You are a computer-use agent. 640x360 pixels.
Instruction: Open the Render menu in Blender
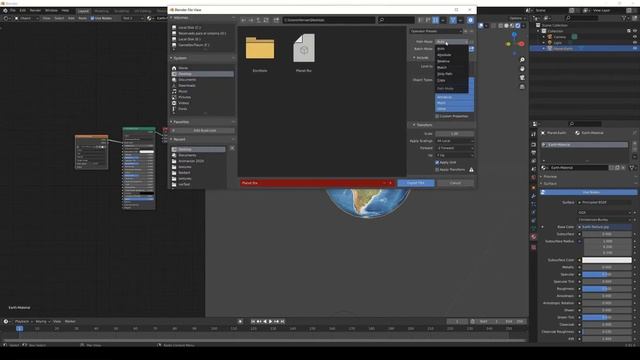(x=36, y=10)
